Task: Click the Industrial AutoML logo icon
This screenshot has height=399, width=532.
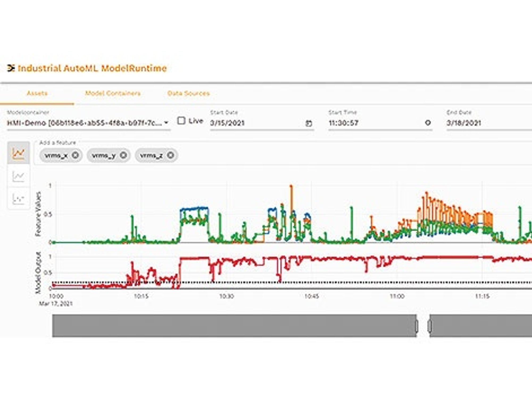Action: click(11, 68)
